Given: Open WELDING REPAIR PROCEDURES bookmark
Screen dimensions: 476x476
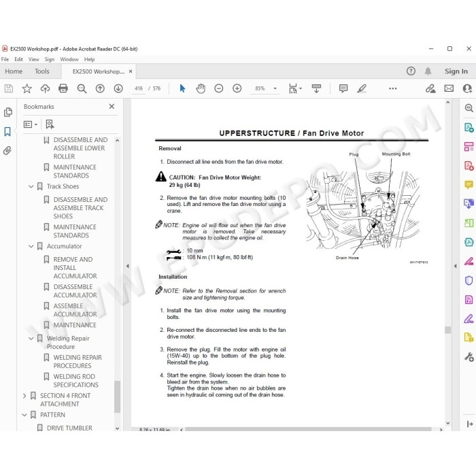Looking at the screenshot, I should [78, 362].
